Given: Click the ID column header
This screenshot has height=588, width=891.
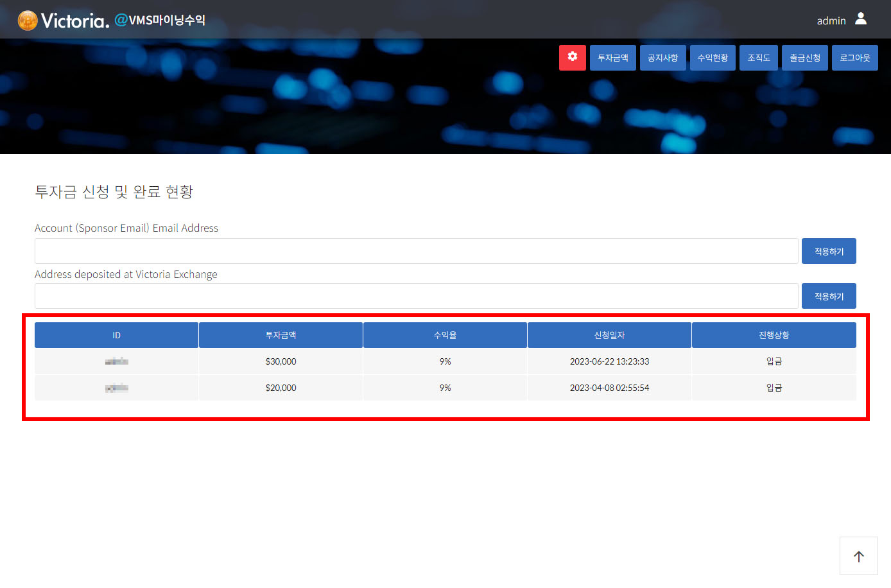Looking at the screenshot, I should [x=116, y=335].
